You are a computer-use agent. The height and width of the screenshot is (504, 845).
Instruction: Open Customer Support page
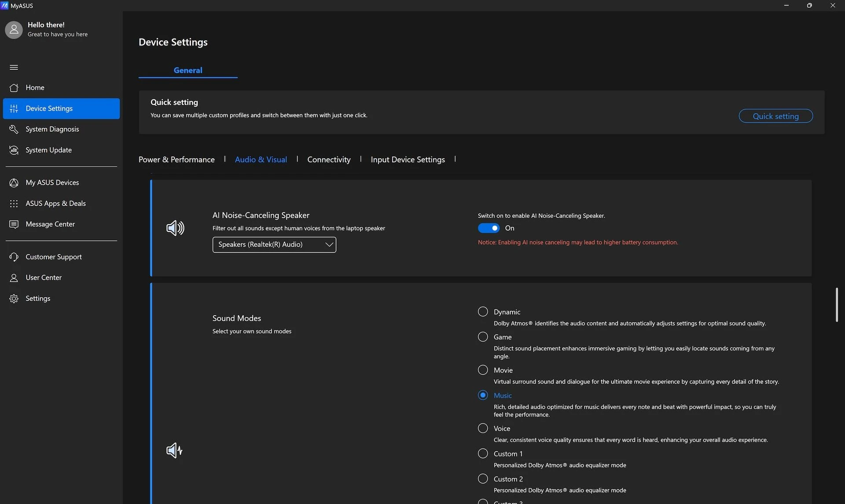click(x=61, y=257)
